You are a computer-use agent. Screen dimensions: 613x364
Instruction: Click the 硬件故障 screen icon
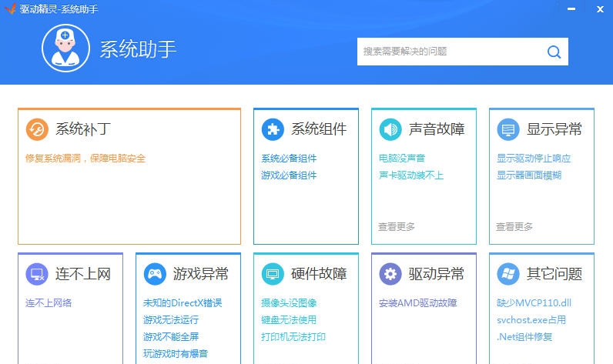click(273, 274)
